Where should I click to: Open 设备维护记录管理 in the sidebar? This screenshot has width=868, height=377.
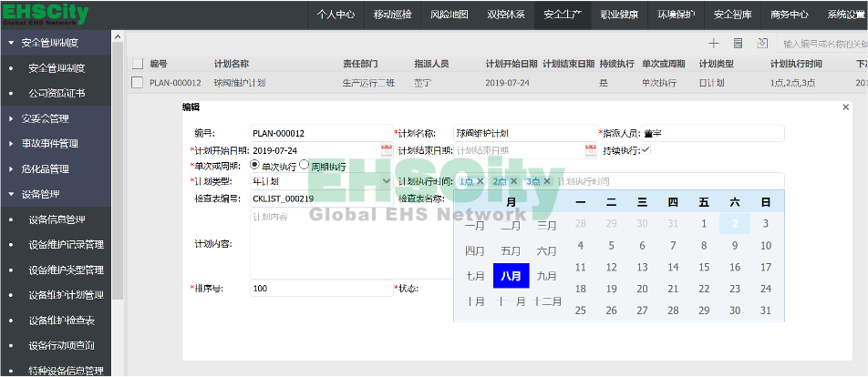pyautogui.click(x=66, y=245)
